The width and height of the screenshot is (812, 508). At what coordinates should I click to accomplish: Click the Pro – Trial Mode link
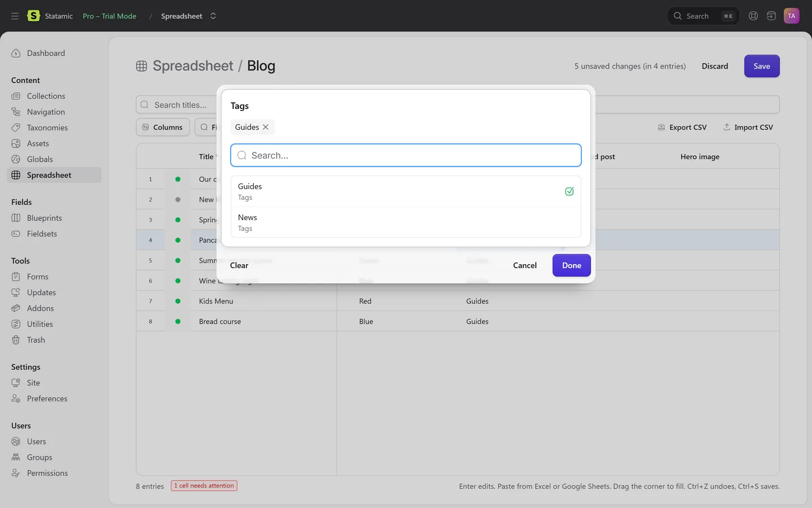coord(109,16)
